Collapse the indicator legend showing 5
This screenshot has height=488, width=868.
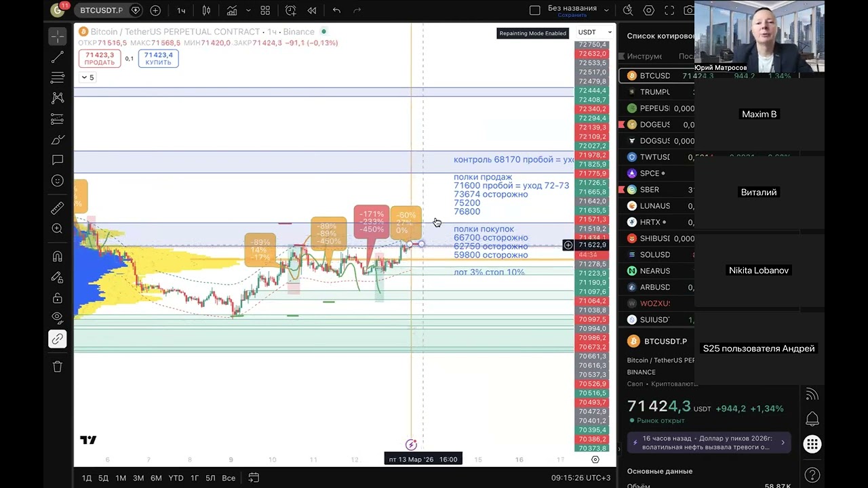point(88,77)
